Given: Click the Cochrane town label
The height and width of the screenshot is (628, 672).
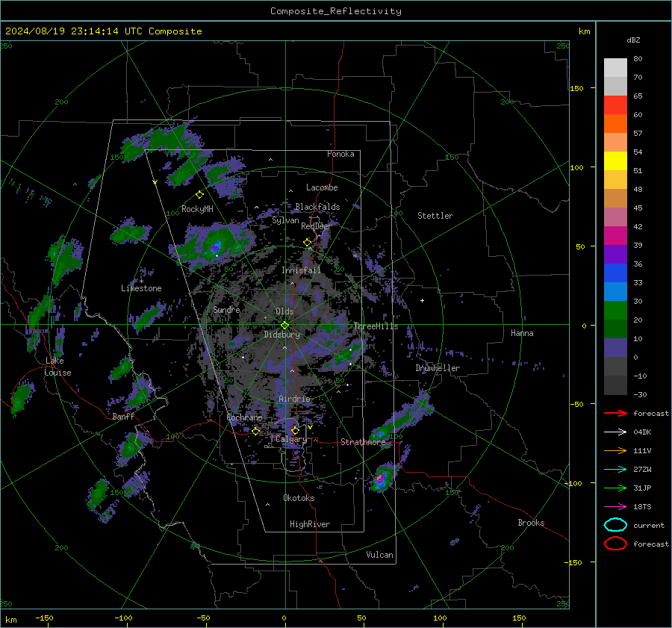Looking at the screenshot, I should pos(244,417).
